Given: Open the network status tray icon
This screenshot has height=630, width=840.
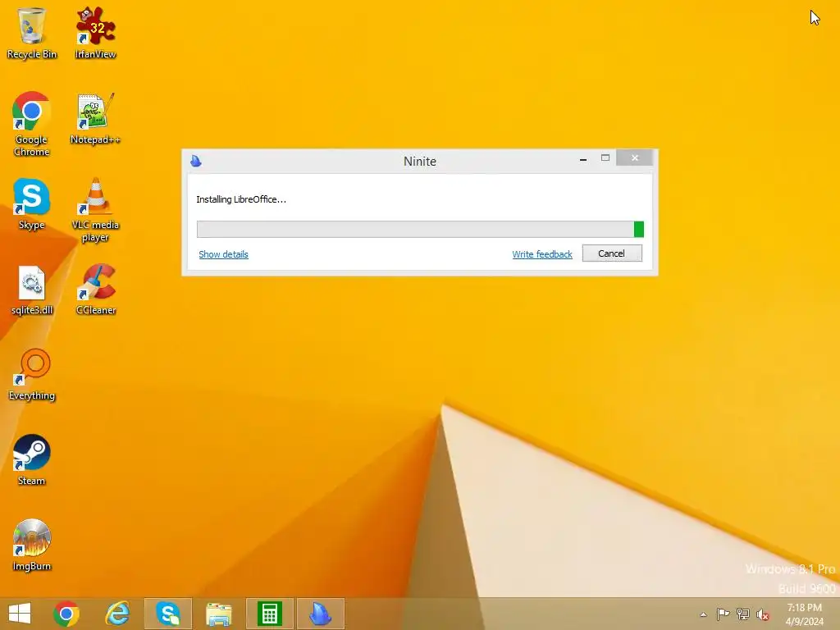Looking at the screenshot, I should (x=743, y=614).
